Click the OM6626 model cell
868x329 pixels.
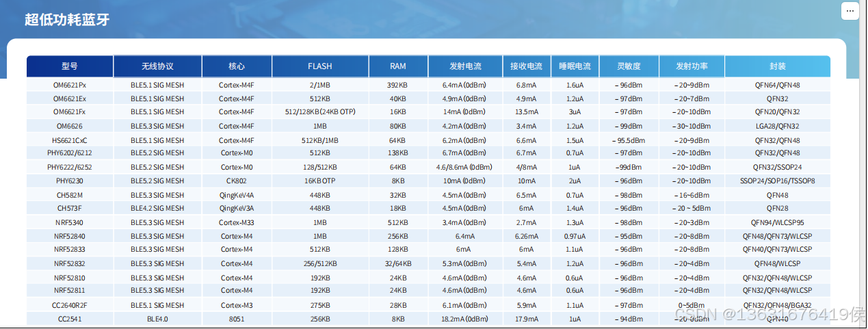70,126
